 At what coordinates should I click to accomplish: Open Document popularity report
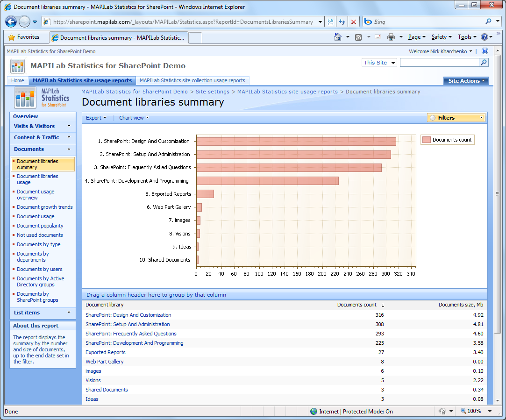pyautogui.click(x=40, y=226)
